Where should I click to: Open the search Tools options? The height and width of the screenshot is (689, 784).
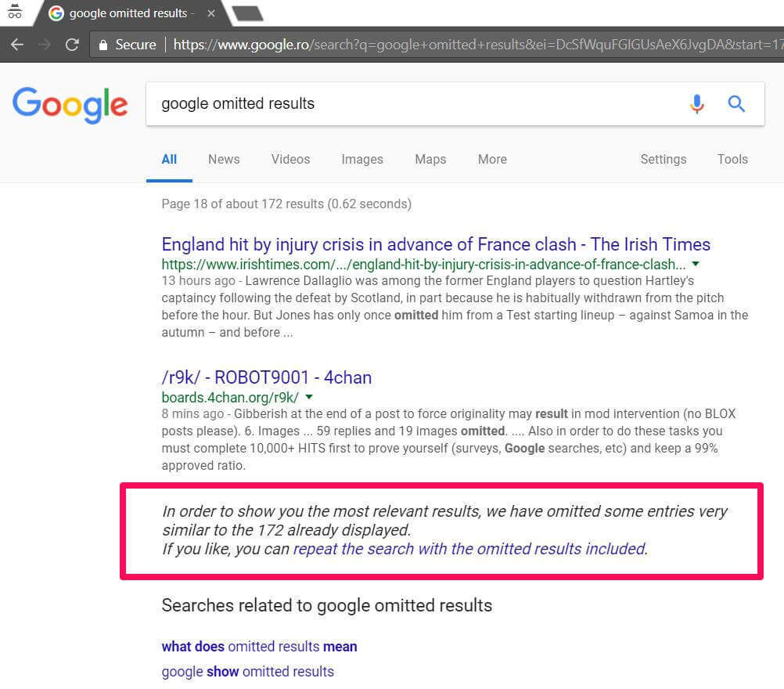click(x=732, y=159)
